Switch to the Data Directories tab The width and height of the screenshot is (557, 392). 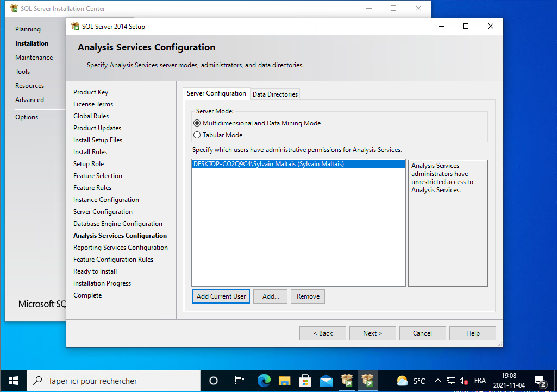(275, 94)
